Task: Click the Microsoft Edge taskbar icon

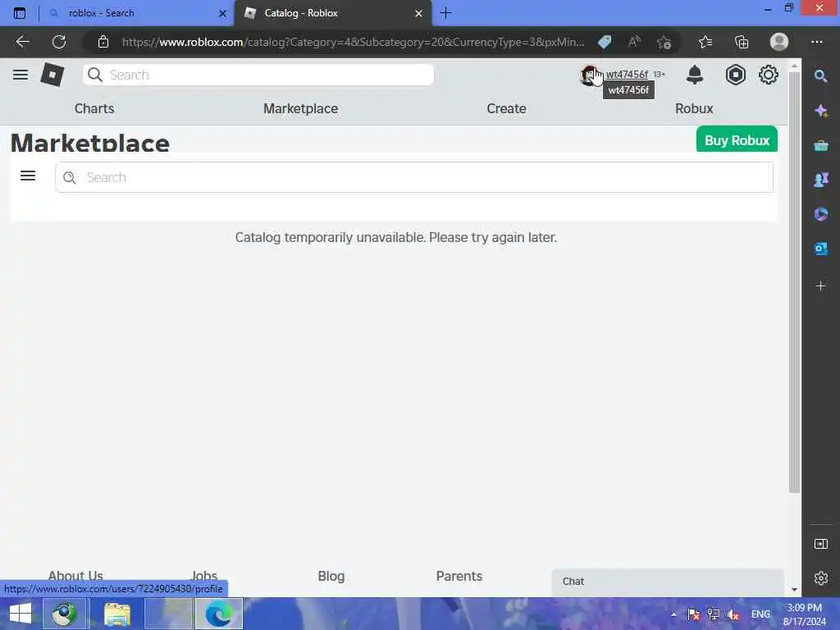Action: (218, 614)
